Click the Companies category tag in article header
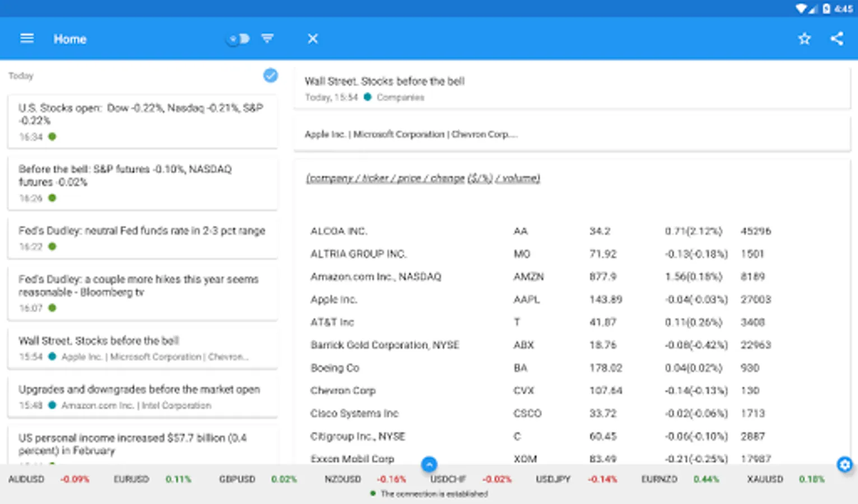The width and height of the screenshot is (858, 504). click(400, 97)
